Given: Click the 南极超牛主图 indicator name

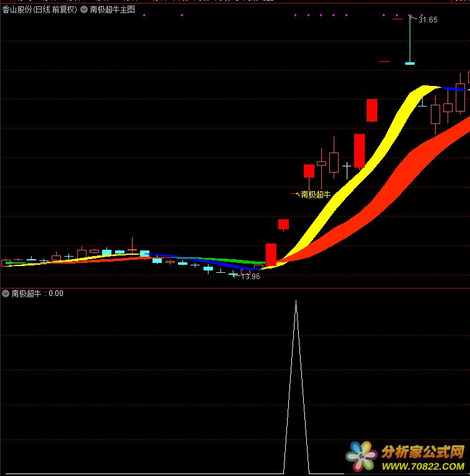Looking at the screenshot, I should [113, 9].
